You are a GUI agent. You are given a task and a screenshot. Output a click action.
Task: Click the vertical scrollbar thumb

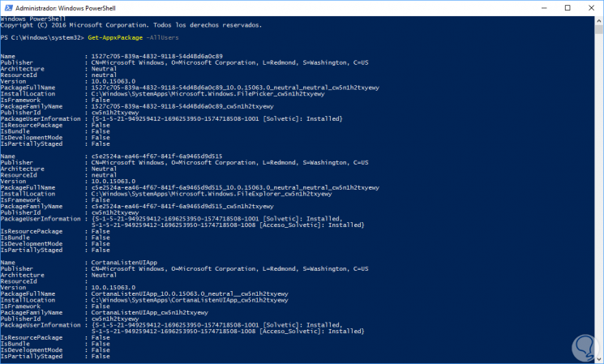[x=598, y=30]
